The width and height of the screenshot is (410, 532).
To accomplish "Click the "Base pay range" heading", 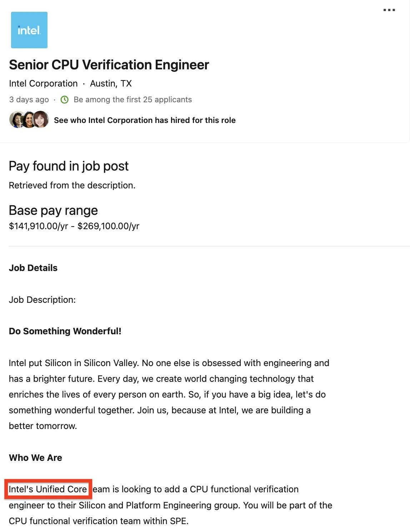I will pos(53,211).
